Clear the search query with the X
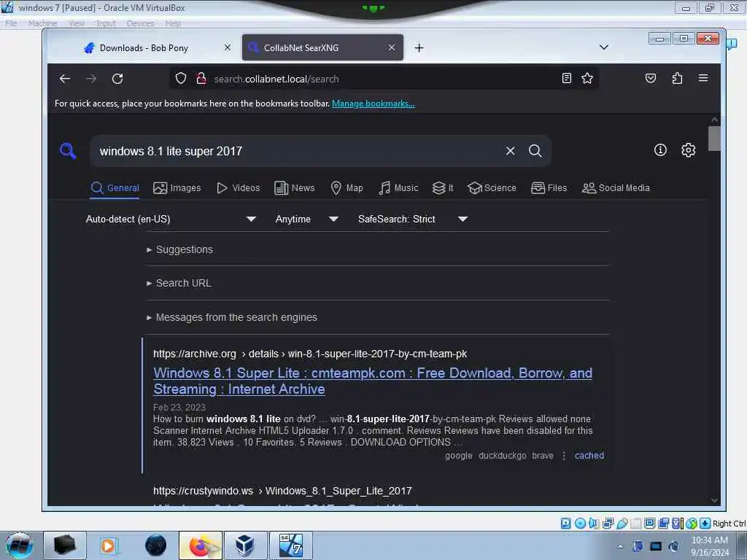 (510, 151)
